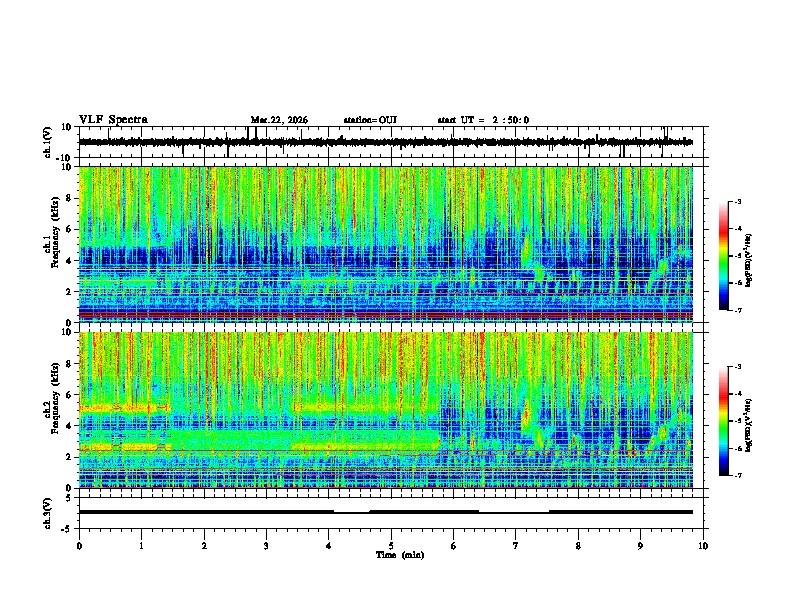Click the time axis tick labeled 1

click(141, 546)
